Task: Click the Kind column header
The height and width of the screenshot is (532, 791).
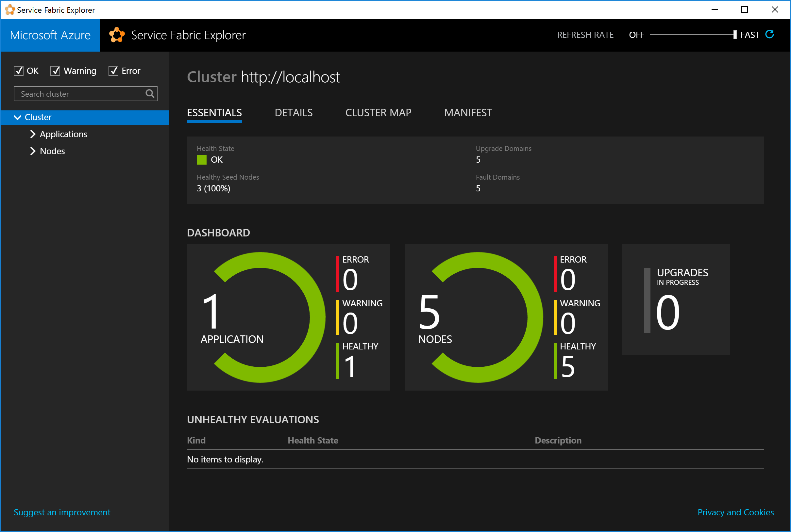Action: pos(196,440)
